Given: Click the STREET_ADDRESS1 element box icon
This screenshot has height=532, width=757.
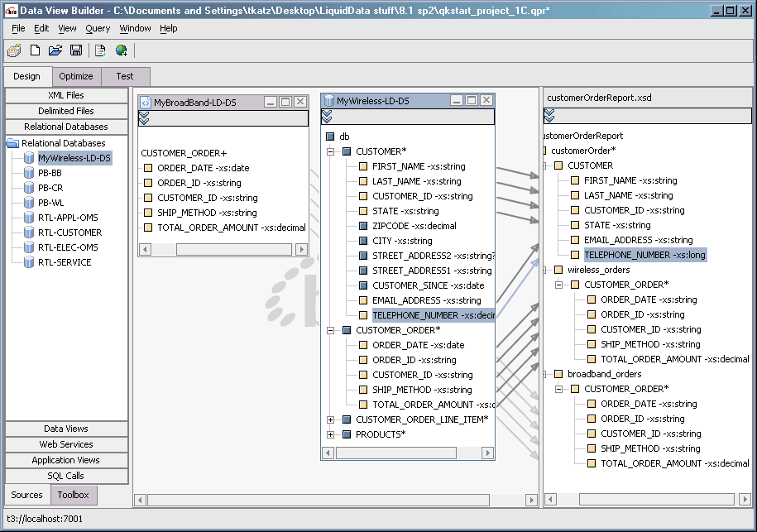Looking at the screenshot, I should (x=363, y=271).
